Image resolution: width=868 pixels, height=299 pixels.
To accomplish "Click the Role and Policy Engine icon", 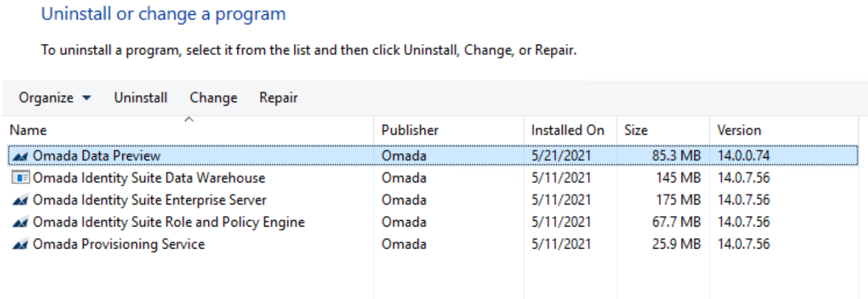I will coord(20,223).
